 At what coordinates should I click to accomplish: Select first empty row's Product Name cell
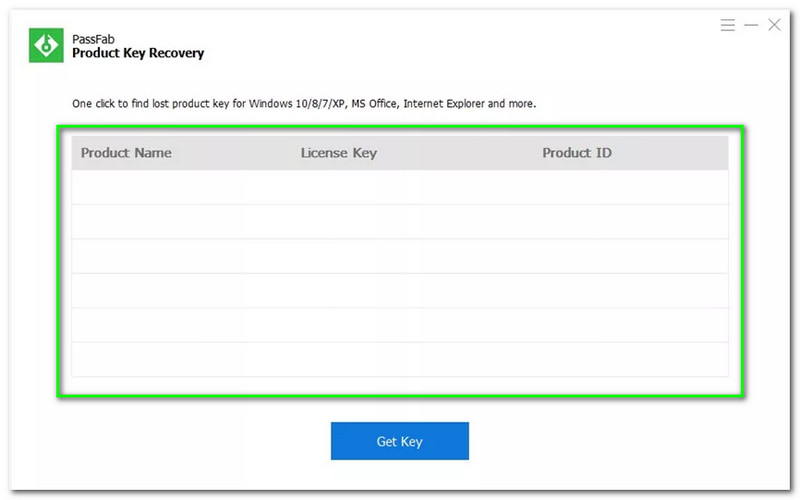tap(156, 188)
